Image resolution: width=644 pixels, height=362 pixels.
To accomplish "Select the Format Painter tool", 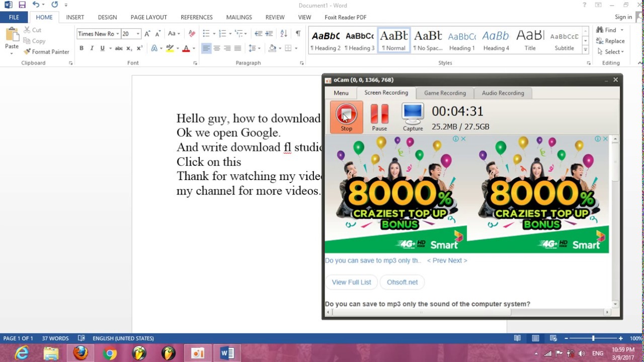I will click(x=46, y=52).
